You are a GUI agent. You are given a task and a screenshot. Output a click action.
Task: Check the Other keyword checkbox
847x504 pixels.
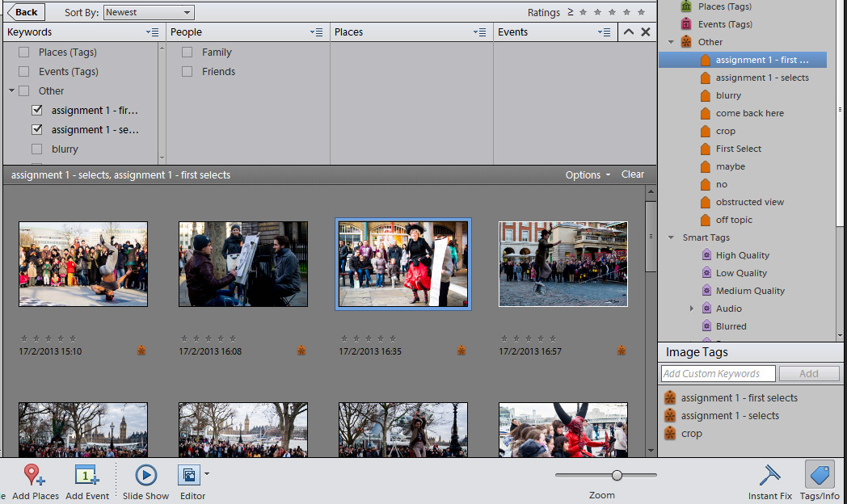pos(23,91)
